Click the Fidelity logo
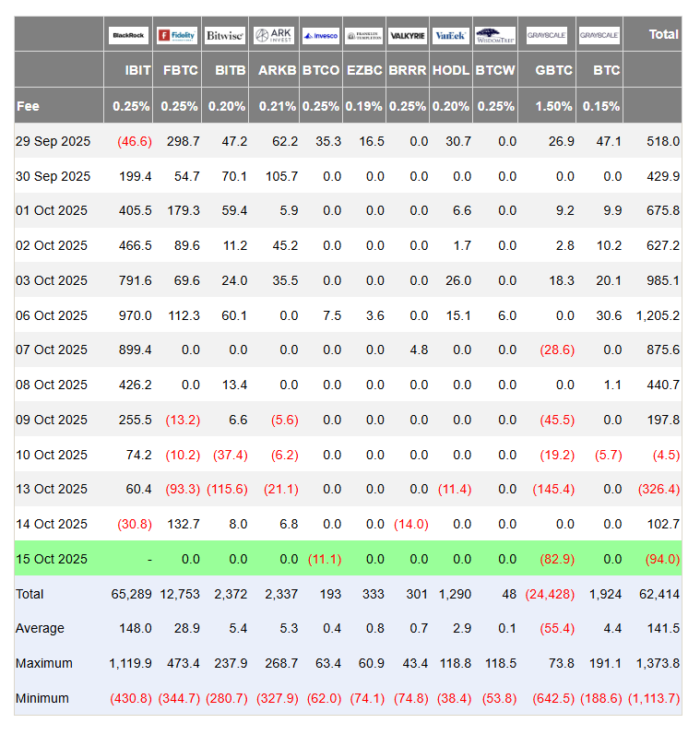 [178, 35]
